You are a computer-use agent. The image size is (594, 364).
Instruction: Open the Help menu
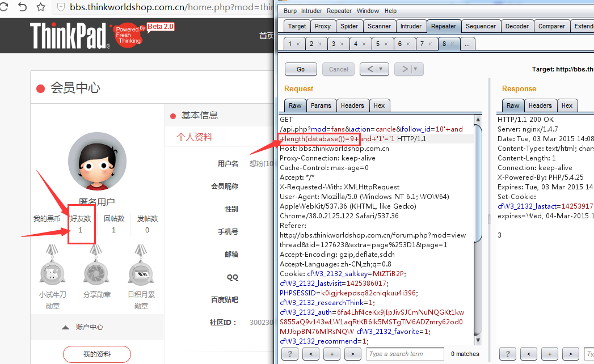[x=390, y=11]
